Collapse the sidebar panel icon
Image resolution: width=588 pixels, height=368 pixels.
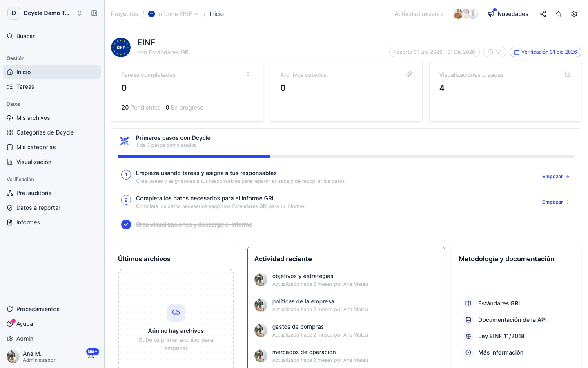click(x=94, y=13)
